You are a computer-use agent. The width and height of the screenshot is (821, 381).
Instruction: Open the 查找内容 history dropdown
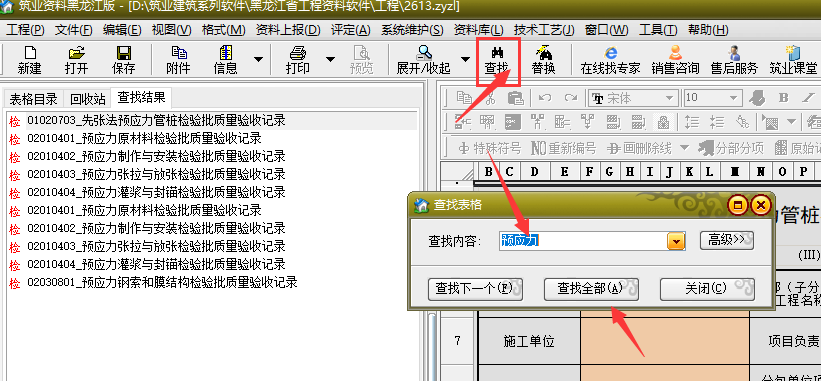coord(676,241)
